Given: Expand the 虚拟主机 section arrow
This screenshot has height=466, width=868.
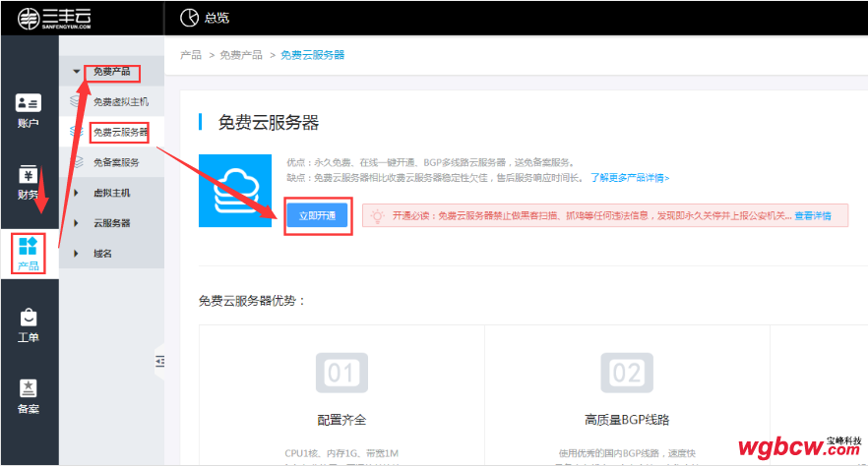Looking at the screenshot, I should [x=77, y=193].
